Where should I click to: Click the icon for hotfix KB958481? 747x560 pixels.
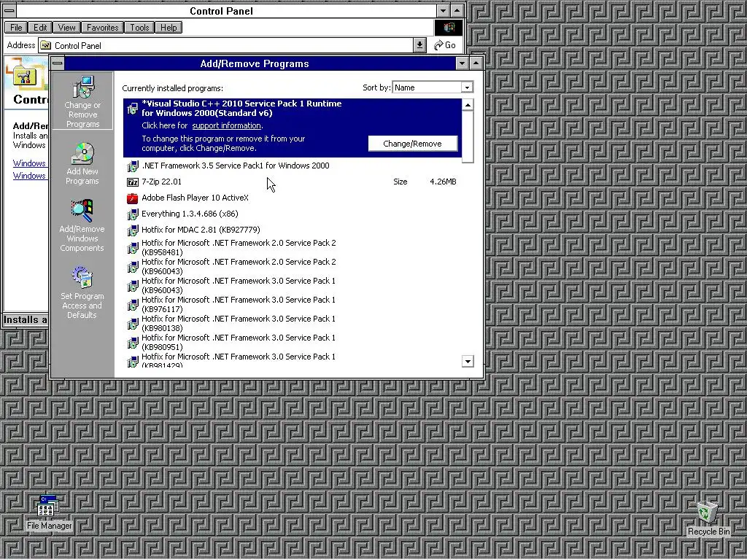tap(133, 248)
